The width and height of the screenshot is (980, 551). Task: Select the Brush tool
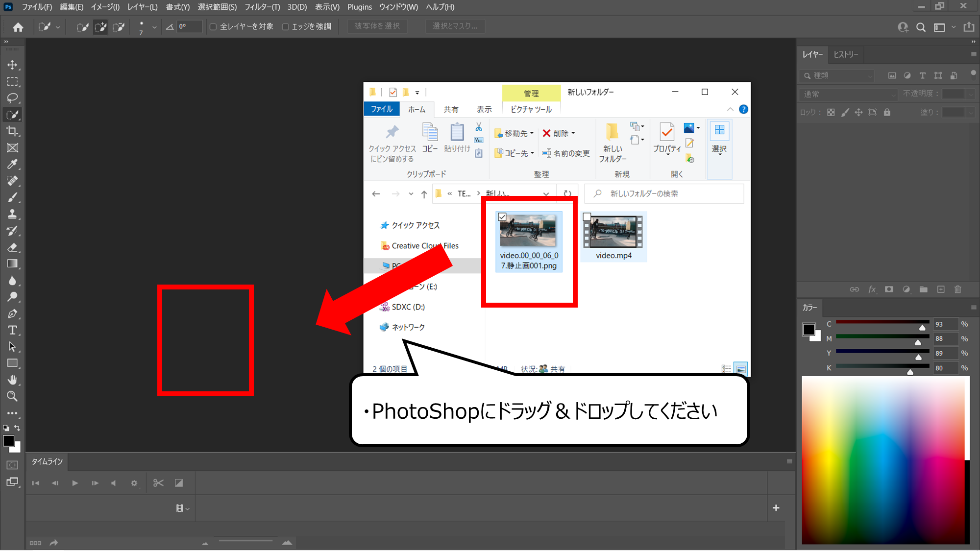(x=13, y=197)
